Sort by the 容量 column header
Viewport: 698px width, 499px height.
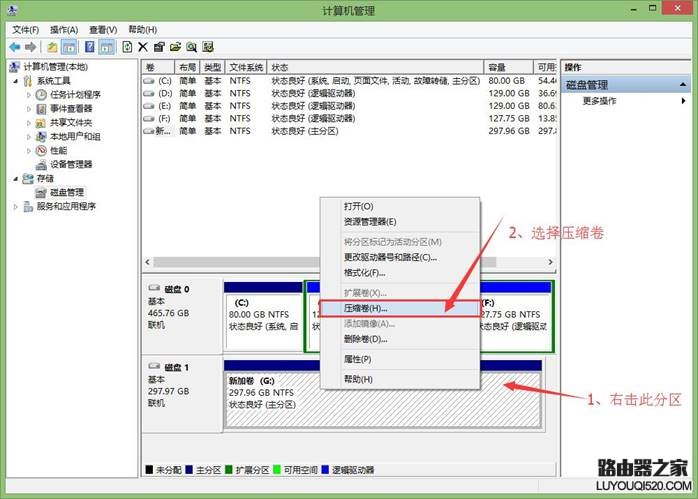point(508,67)
